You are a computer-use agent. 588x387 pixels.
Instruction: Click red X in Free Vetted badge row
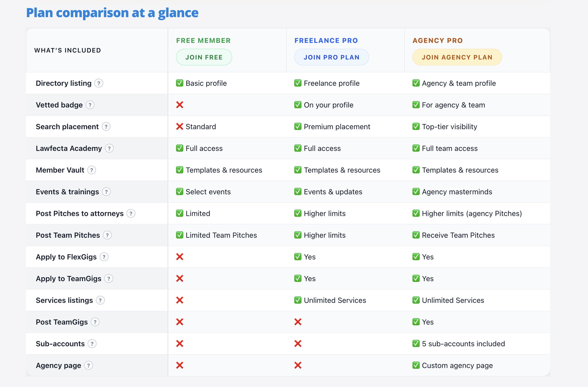pos(180,105)
